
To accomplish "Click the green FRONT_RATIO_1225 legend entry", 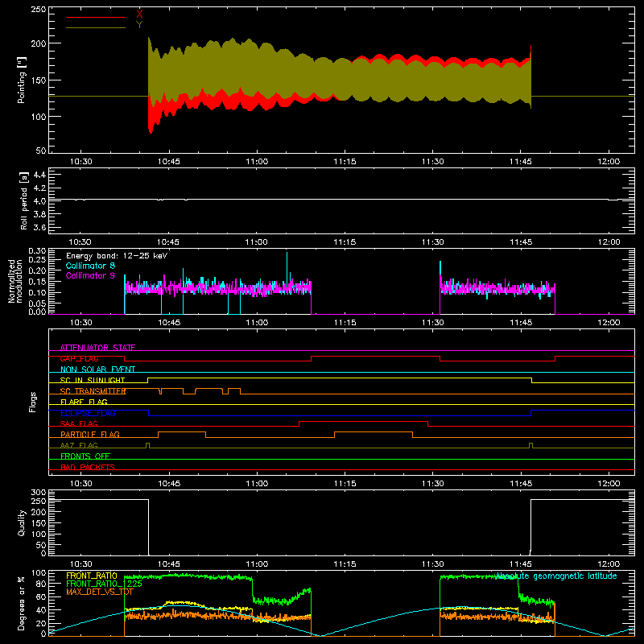I will click(104, 584).
